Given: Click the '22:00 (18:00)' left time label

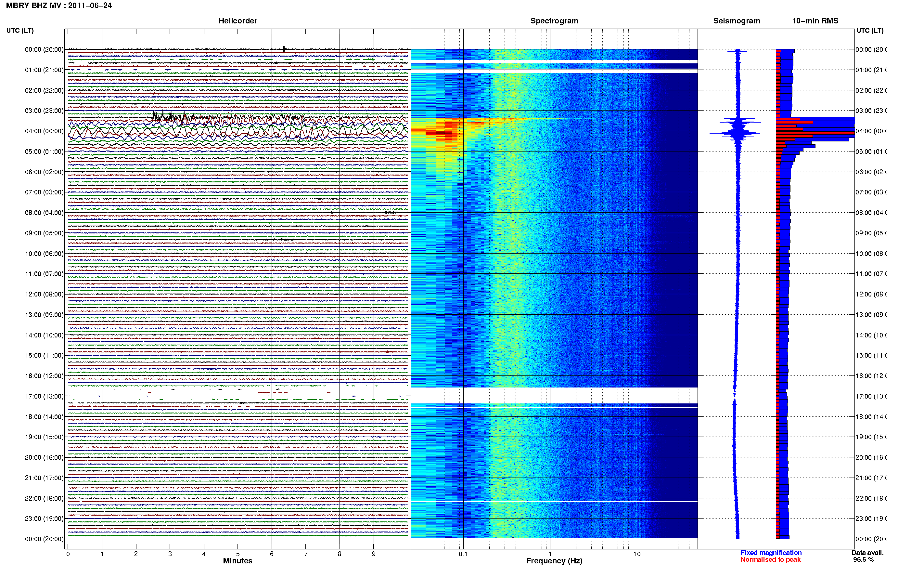Looking at the screenshot, I should 44,498.
